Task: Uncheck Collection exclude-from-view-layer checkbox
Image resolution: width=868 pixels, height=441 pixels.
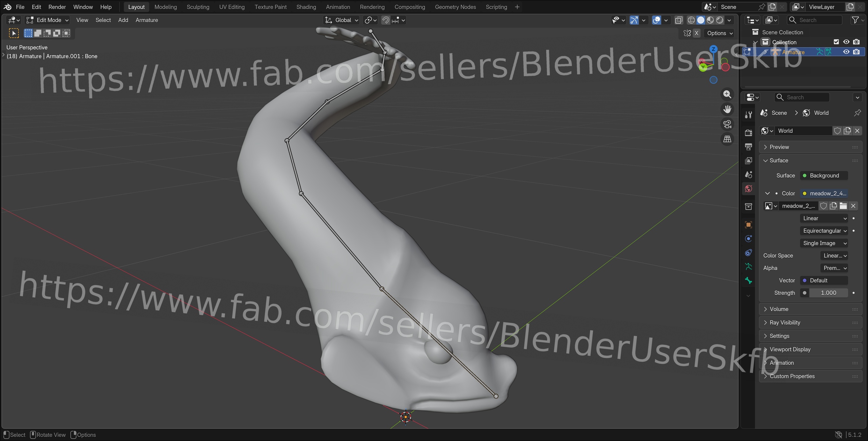Action: 836,42
